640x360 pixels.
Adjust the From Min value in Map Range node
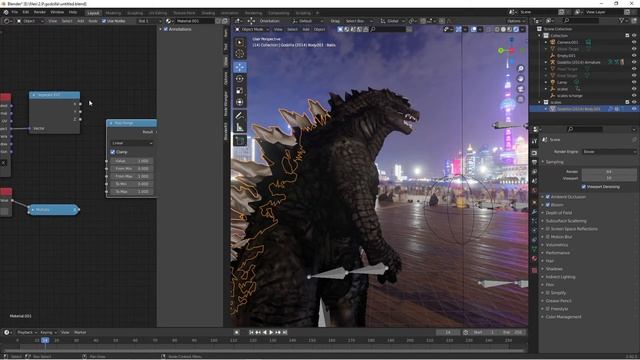pos(131,169)
